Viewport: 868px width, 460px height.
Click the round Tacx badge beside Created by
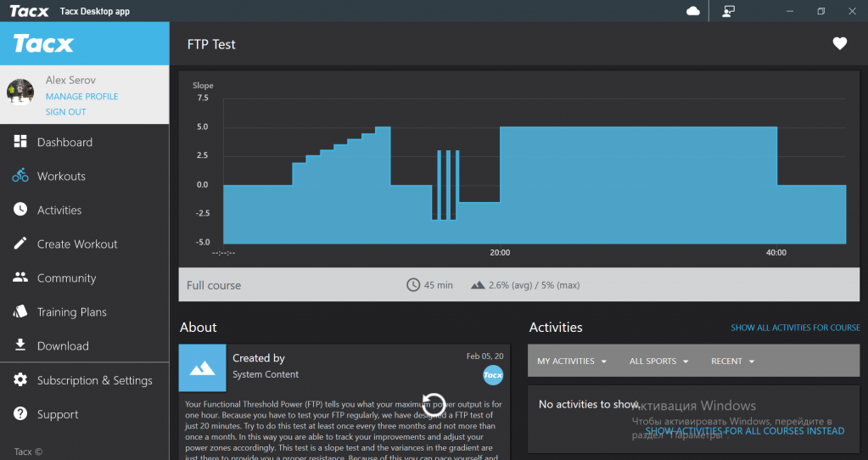click(493, 375)
